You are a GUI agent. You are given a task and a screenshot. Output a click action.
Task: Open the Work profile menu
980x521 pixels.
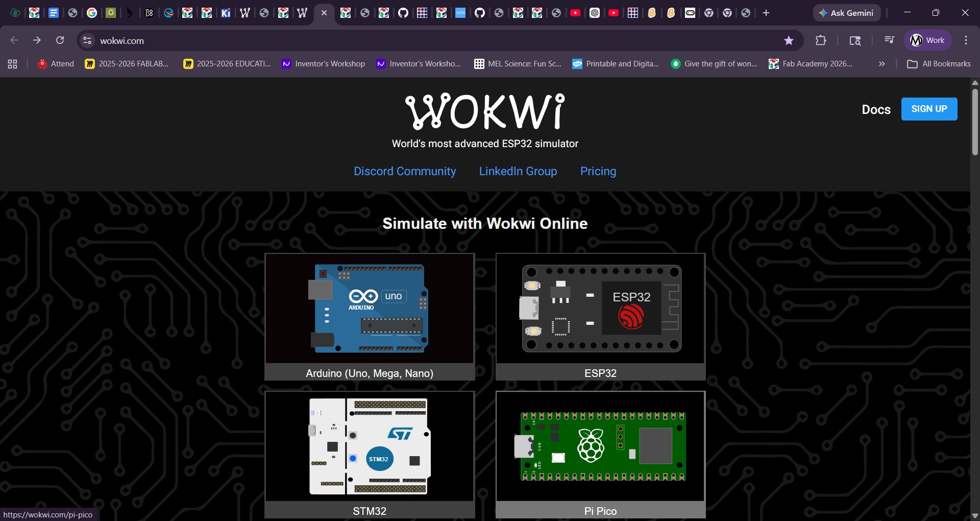[927, 40]
